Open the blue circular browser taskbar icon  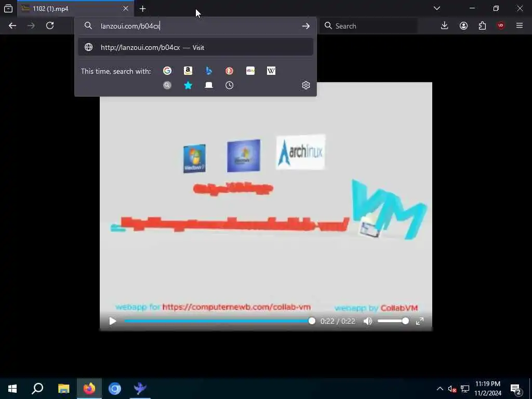(115, 389)
